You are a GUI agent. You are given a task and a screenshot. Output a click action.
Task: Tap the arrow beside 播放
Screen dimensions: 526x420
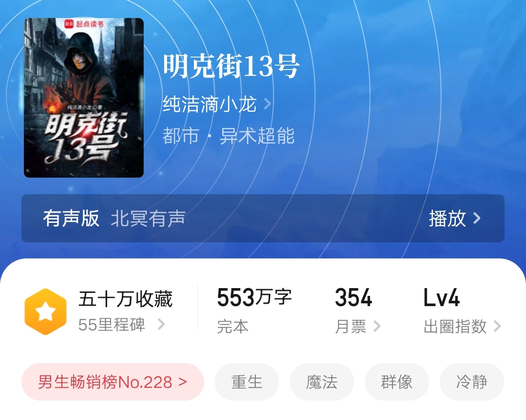[x=477, y=218]
